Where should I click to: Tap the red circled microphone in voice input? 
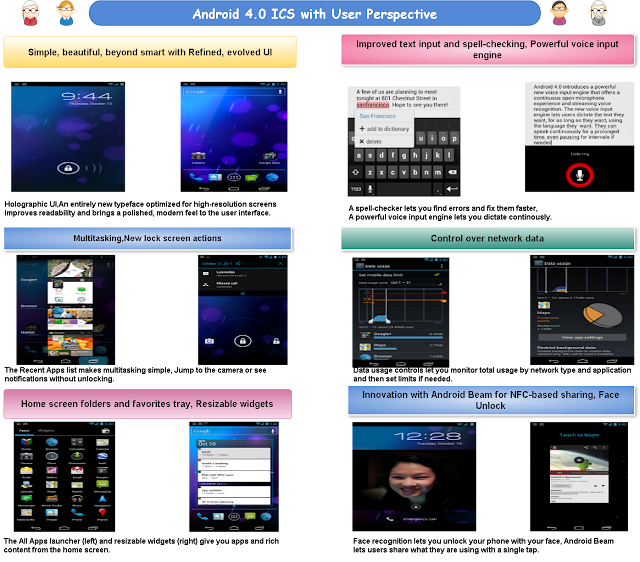580,175
